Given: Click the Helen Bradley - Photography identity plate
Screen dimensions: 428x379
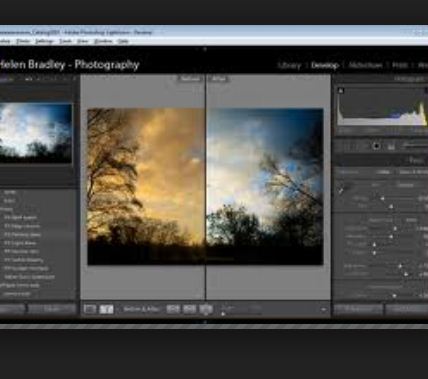Looking at the screenshot, I should click(x=69, y=65).
